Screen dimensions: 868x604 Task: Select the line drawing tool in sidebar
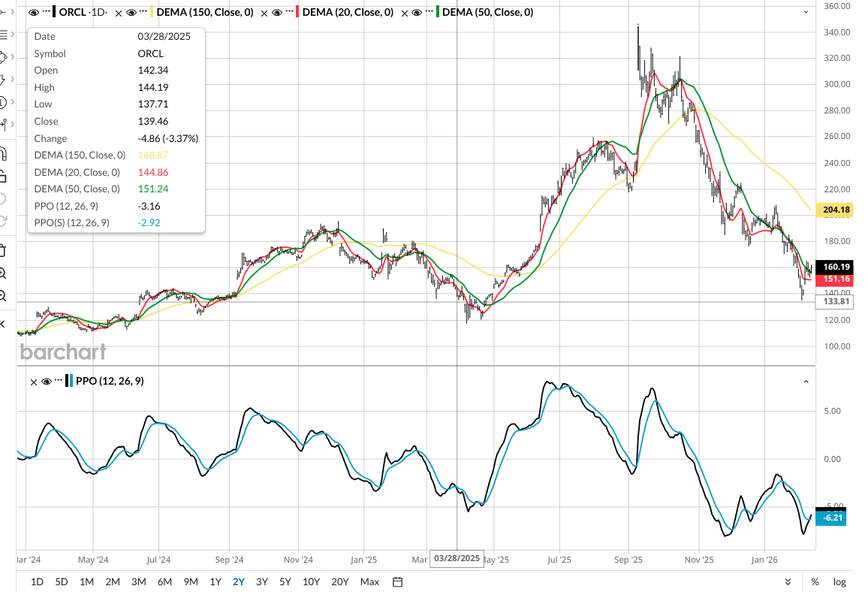pos(2,11)
